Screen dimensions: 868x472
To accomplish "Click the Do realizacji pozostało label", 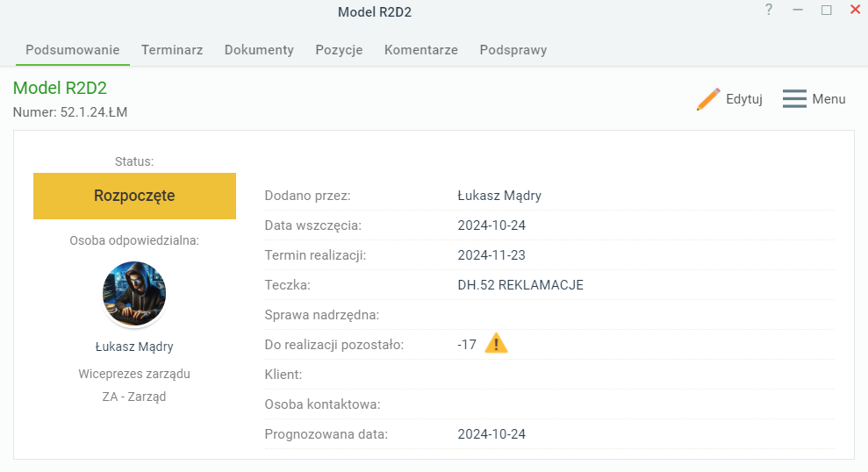I will (x=334, y=345).
